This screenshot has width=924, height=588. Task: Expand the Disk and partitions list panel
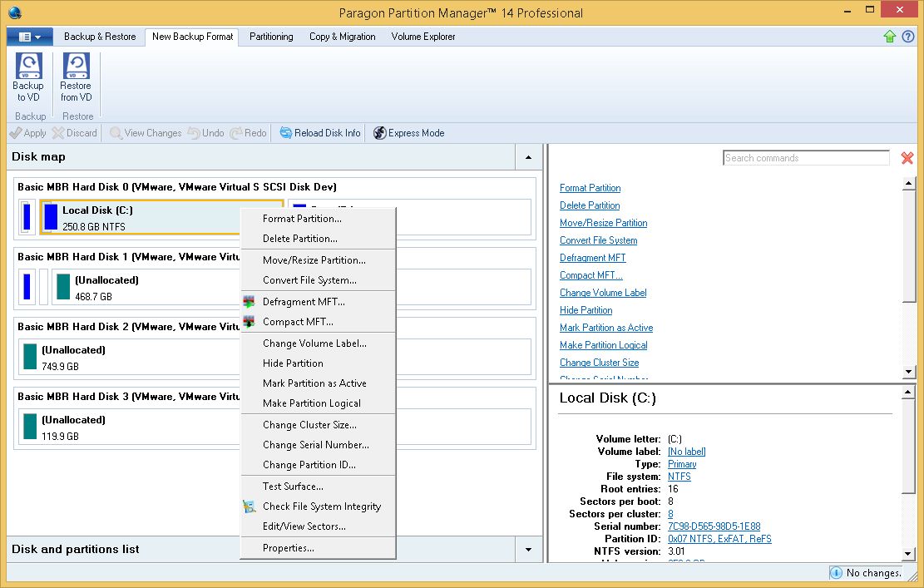pos(529,549)
